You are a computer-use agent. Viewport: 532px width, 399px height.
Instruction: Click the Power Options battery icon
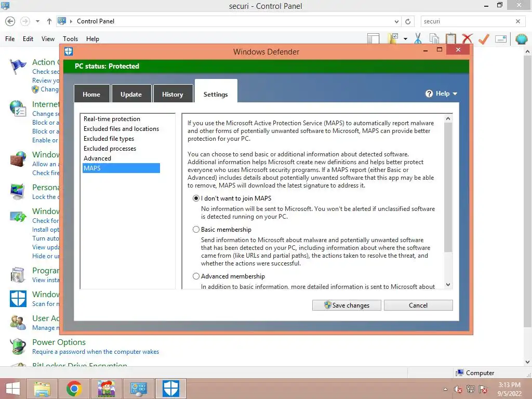coord(18,347)
